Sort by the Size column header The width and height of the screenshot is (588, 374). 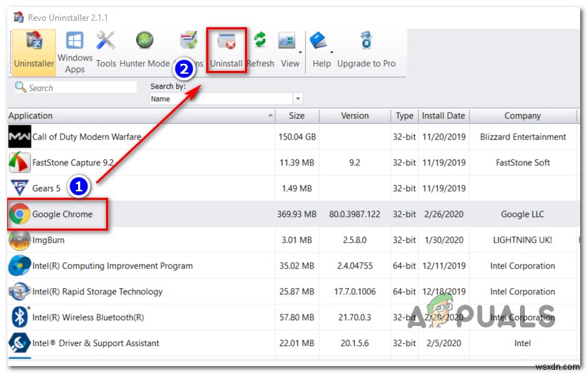point(297,116)
